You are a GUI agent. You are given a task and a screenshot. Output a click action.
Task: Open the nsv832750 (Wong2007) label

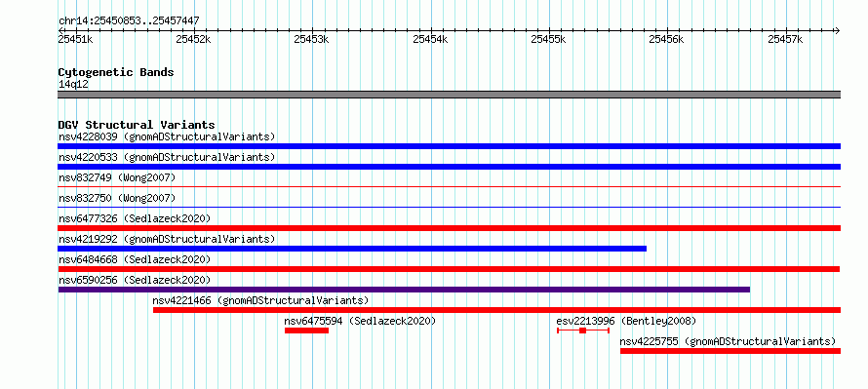(x=117, y=198)
